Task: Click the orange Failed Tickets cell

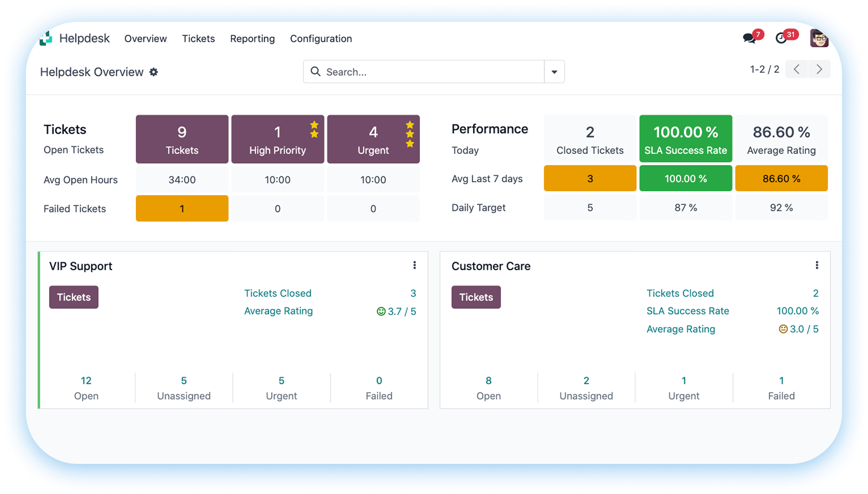Action: tap(182, 209)
